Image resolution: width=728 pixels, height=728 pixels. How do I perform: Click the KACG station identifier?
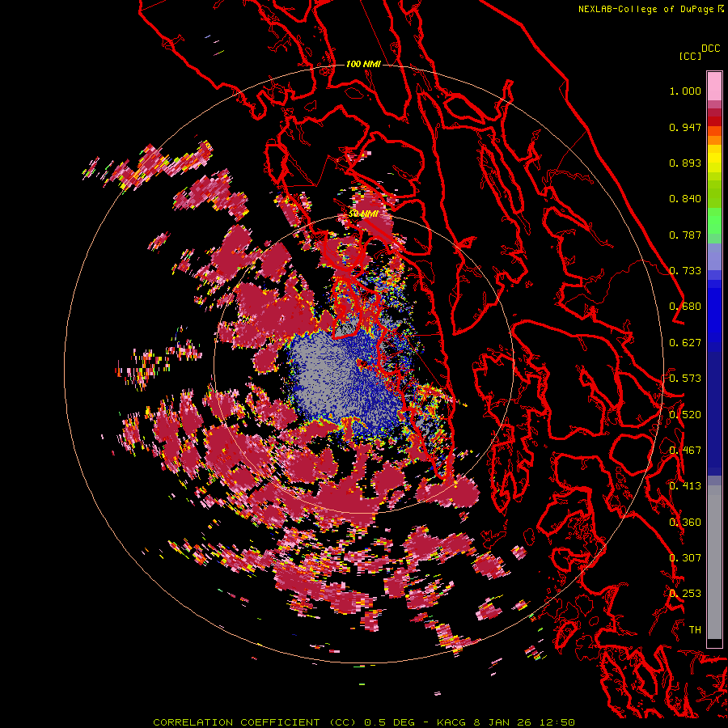click(x=451, y=722)
